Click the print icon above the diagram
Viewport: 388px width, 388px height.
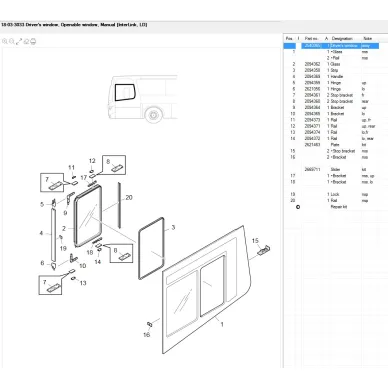tap(33, 42)
